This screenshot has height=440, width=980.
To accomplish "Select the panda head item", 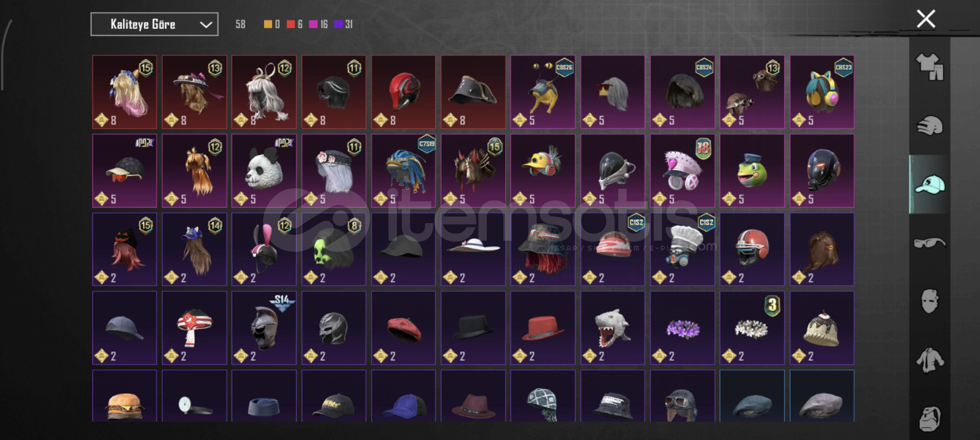I will [264, 171].
